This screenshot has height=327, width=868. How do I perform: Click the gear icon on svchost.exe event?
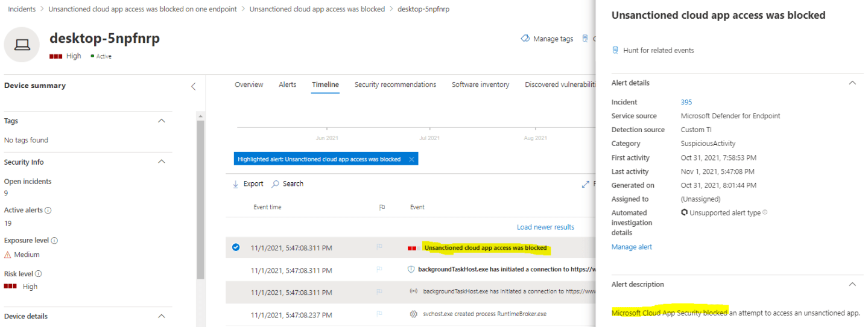pyautogui.click(x=413, y=314)
